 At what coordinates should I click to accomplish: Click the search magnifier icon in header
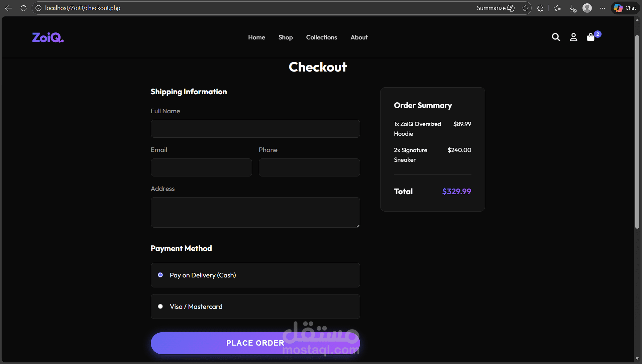tap(556, 37)
